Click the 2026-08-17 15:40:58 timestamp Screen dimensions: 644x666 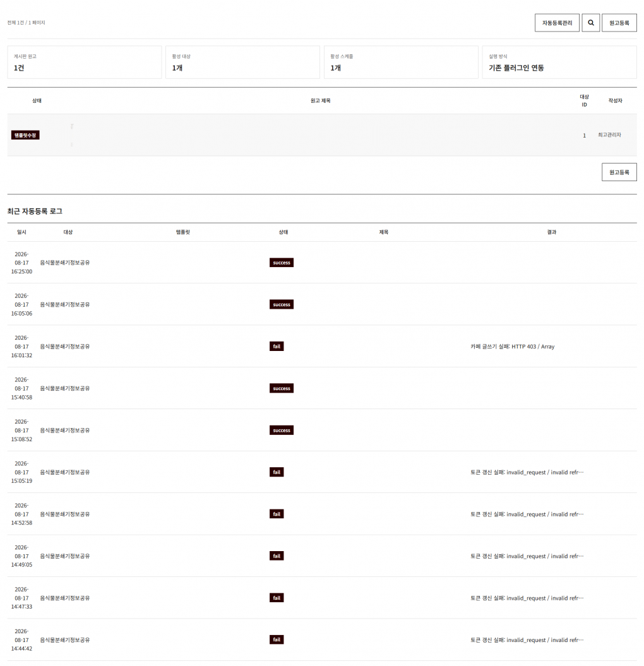[x=21, y=388]
